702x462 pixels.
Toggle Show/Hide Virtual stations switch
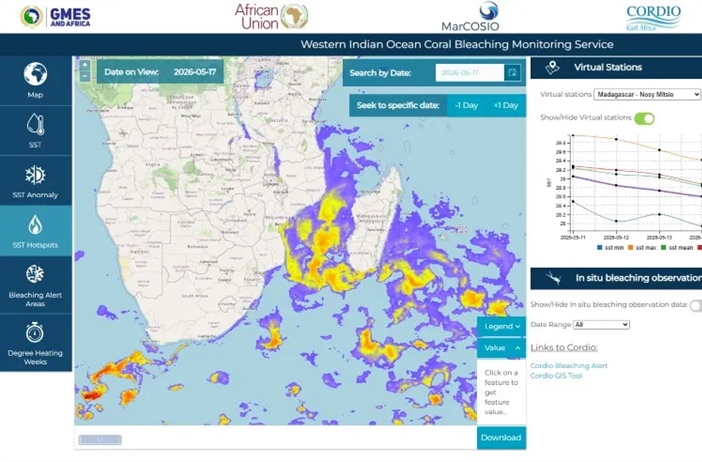coord(644,119)
